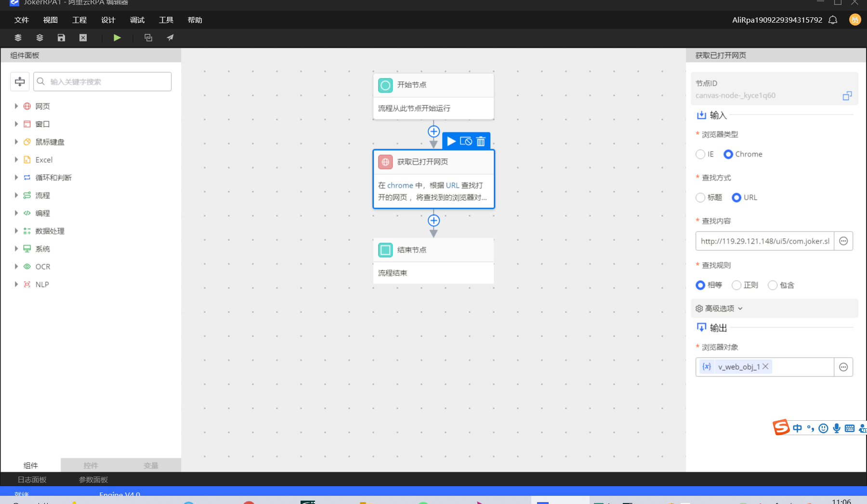The image size is (867, 504).
Task: Expand the 数据处理 component category
Action: tap(16, 231)
